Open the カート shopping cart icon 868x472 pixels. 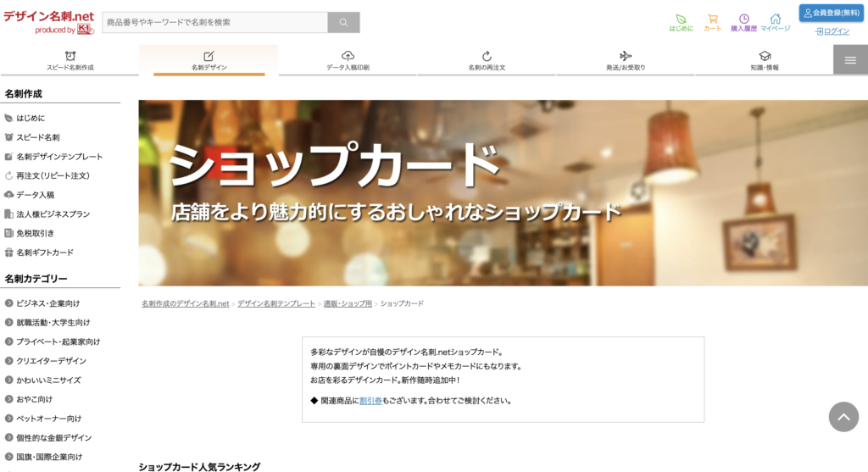point(712,23)
